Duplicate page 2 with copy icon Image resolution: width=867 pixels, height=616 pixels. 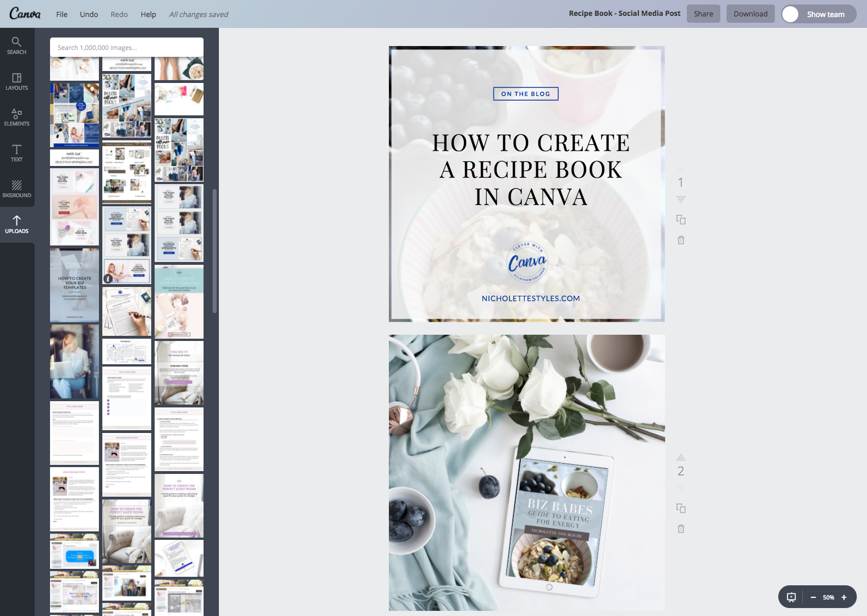[681, 508]
